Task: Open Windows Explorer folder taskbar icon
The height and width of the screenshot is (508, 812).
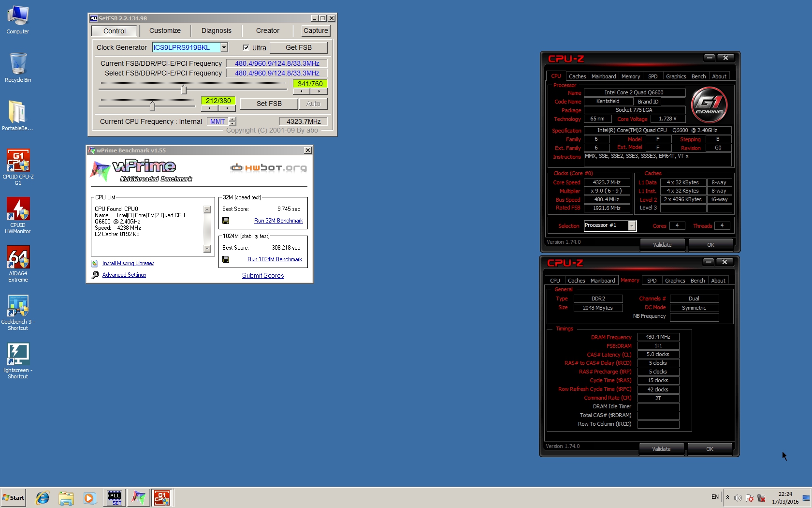Action: click(x=66, y=498)
